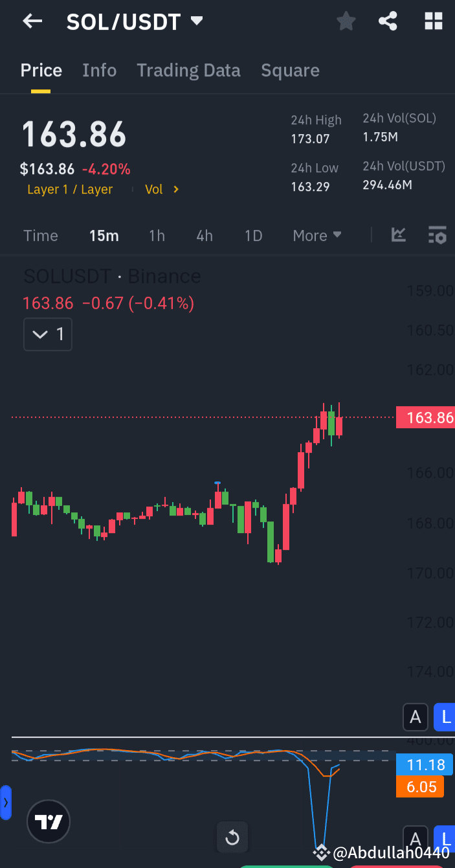This screenshot has width=455, height=868.
Task: Open chart settings with the gear icon
Action: click(438, 235)
